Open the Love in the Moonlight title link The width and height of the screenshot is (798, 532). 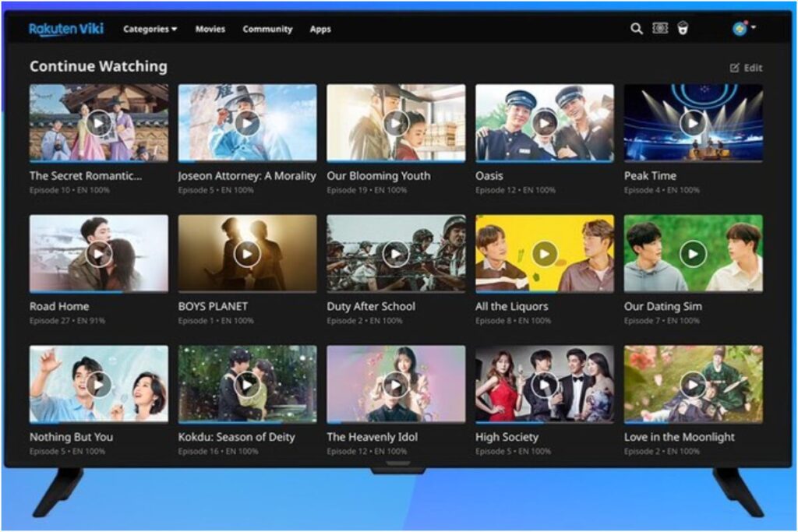click(x=679, y=437)
